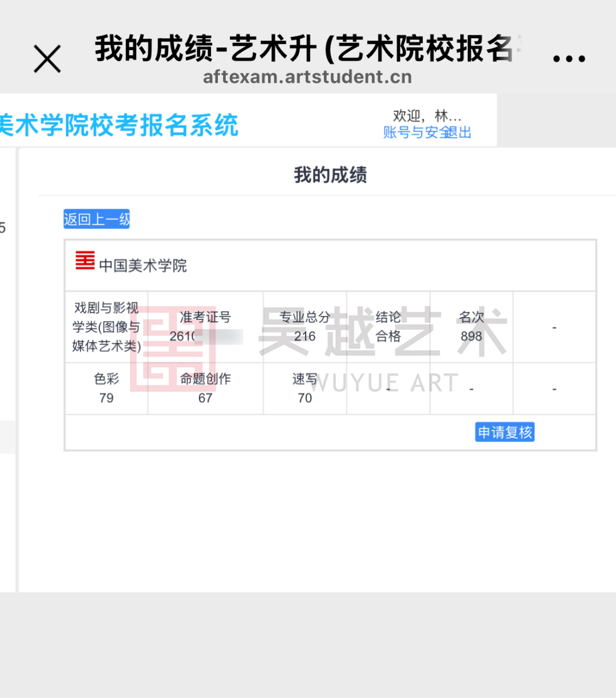Click the 欢迎, 林 welcome text
Screen dimensions: 616x698
click(x=427, y=115)
